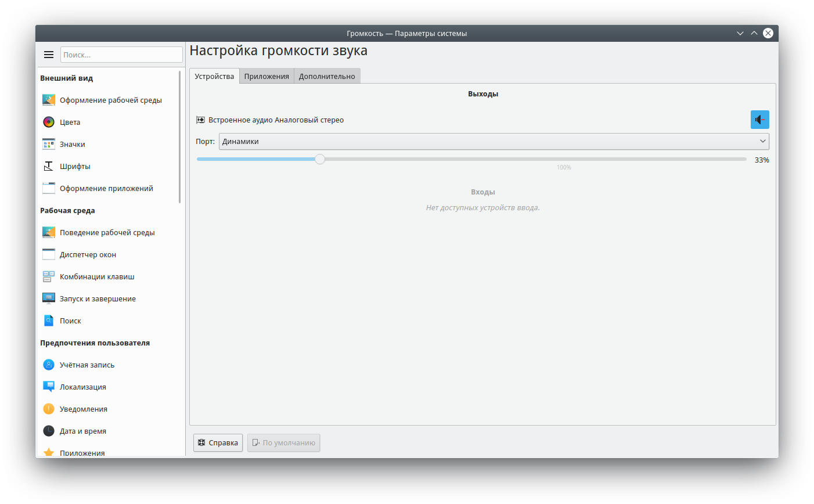Mute the Встроенное аудио output
Image resolution: width=814 pixels, height=504 pixels.
pyautogui.click(x=759, y=120)
